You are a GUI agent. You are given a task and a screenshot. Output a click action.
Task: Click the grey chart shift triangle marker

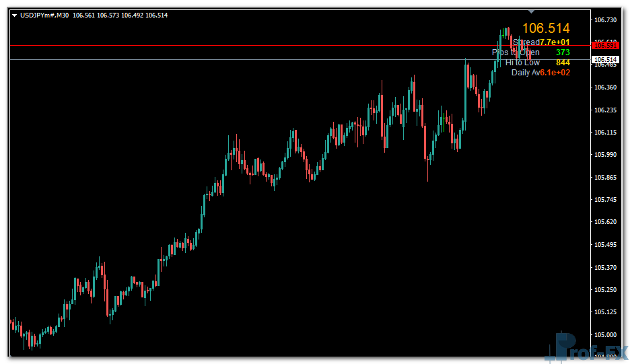tap(532, 11)
